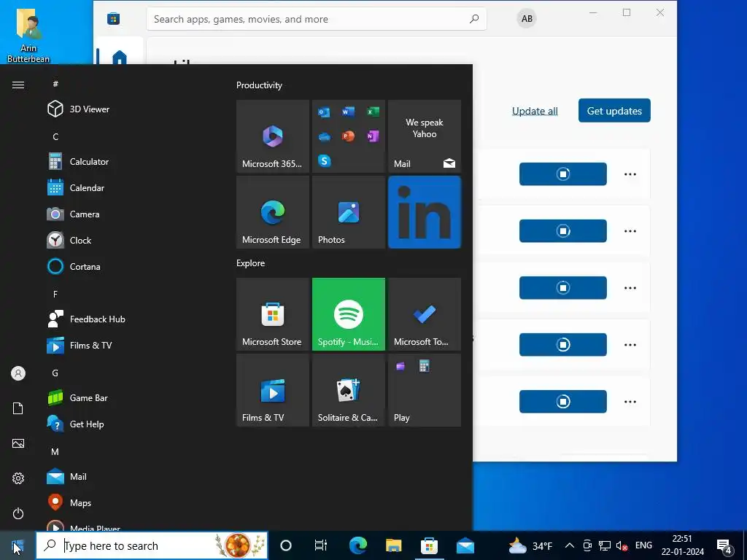
Task: Open the Photos tile
Action: [x=348, y=212]
